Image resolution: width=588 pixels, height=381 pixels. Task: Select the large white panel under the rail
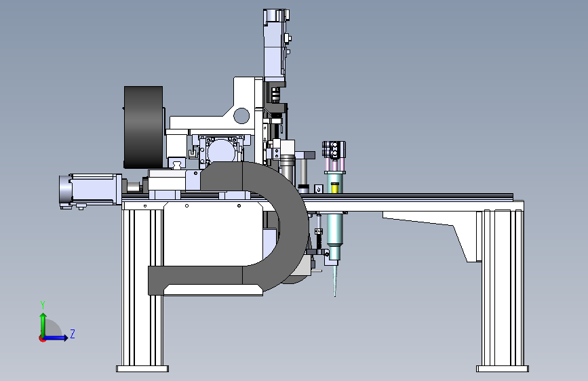[x=214, y=234]
